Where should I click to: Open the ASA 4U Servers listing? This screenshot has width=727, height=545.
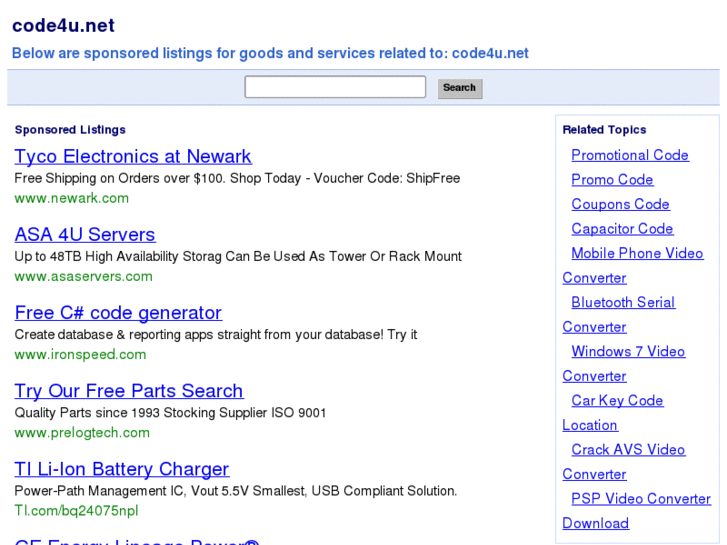[x=85, y=235]
